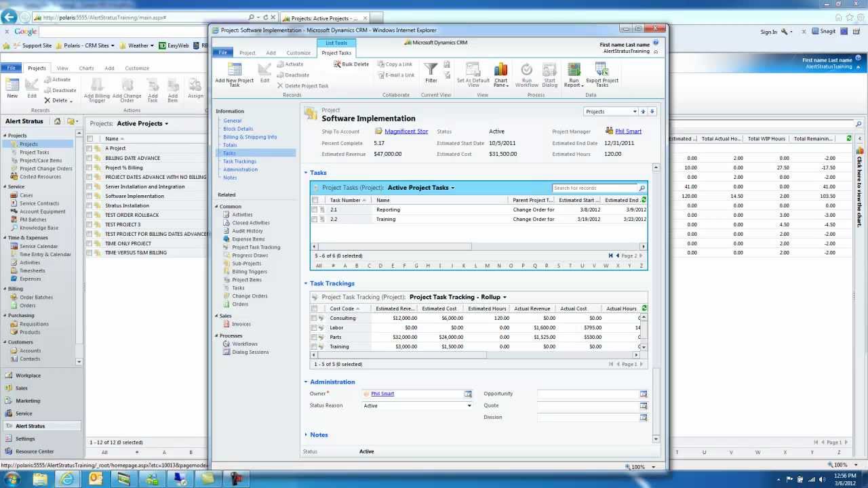Collapse the Tasks section

pos(306,173)
